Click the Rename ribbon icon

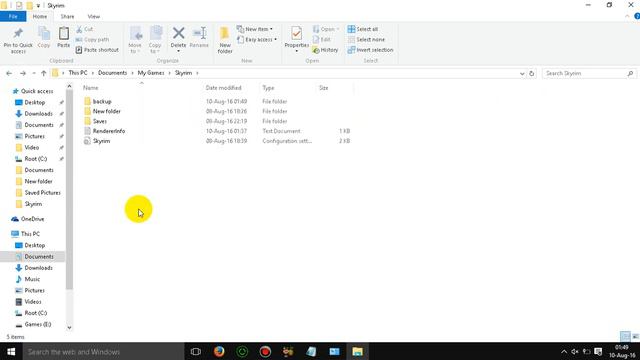(199, 38)
